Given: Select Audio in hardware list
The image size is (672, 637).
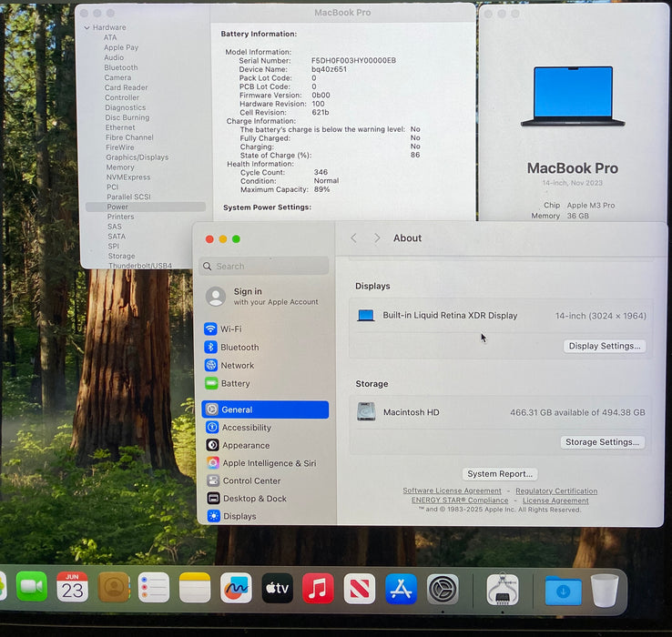Looking at the screenshot, I should [114, 57].
